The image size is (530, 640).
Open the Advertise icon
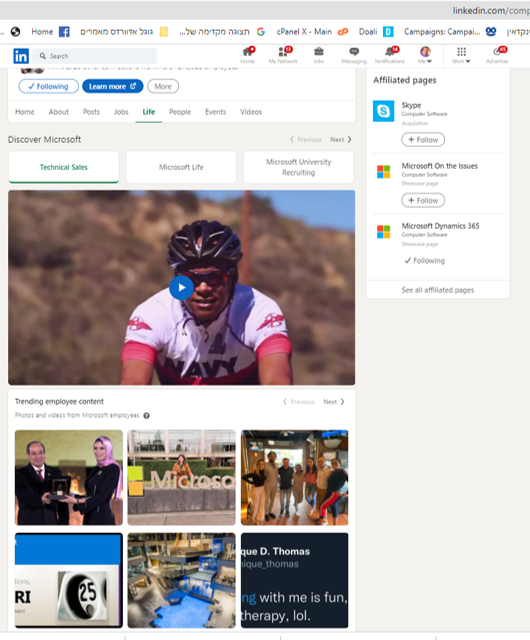tap(497, 55)
